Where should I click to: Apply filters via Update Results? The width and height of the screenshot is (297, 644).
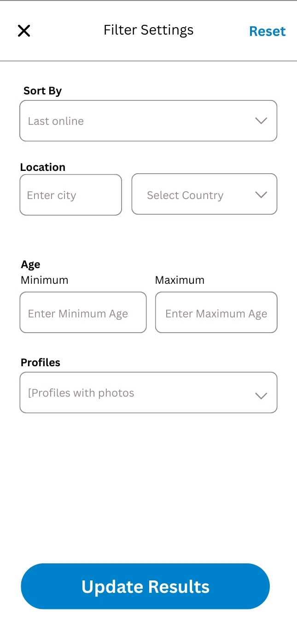click(145, 586)
